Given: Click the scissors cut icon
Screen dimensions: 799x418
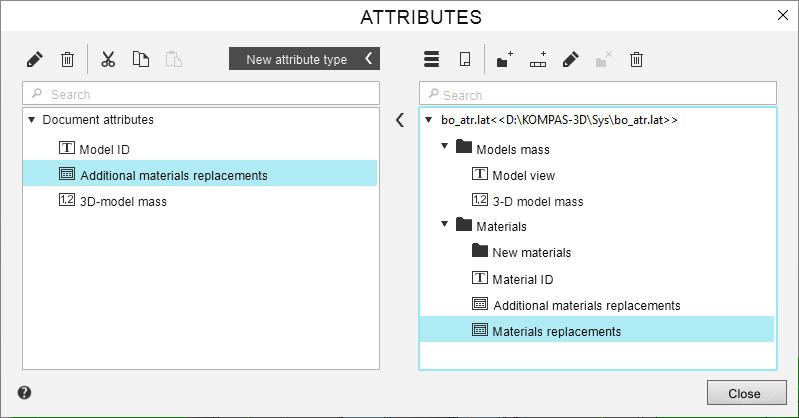Looking at the screenshot, I should [109, 60].
